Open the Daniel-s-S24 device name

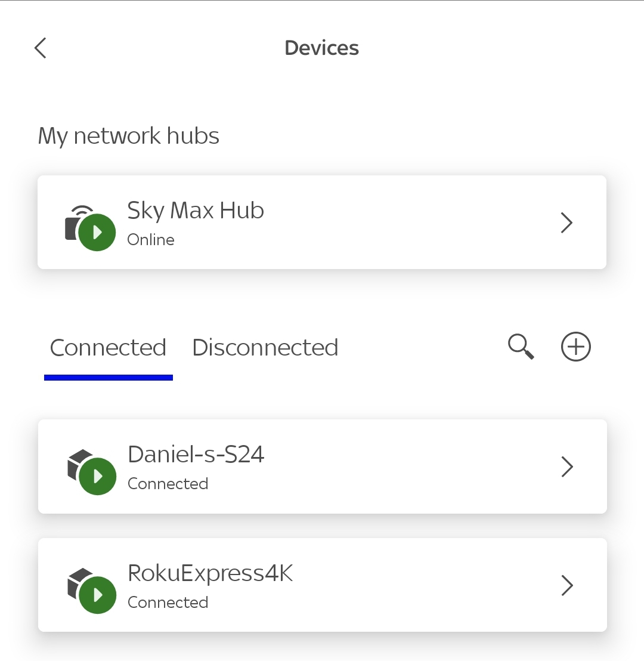click(196, 455)
